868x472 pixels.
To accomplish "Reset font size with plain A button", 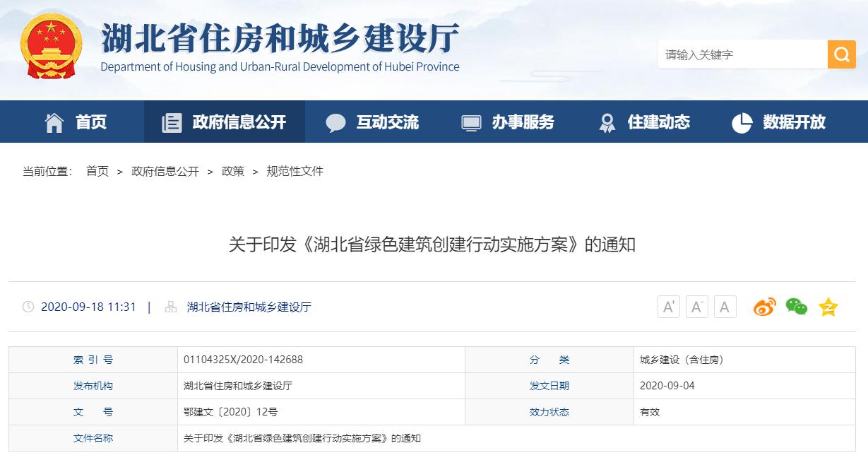I will (725, 307).
